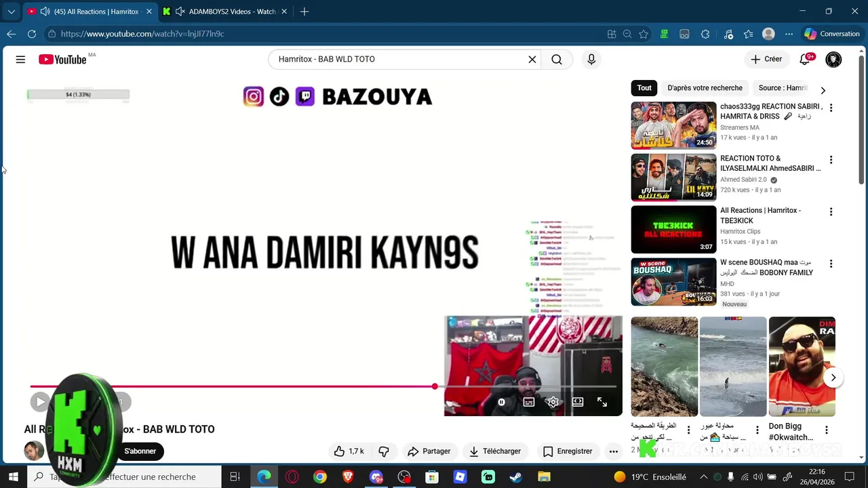Dislike the video with thumbs down
The height and width of the screenshot is (488, 868).
tap(384, 451)
